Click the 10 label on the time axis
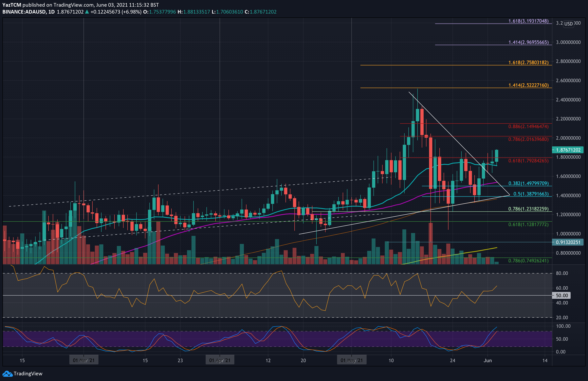The image size is (588, 381). click(x=391, y=361)
